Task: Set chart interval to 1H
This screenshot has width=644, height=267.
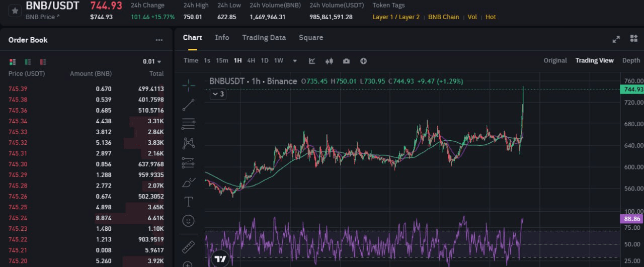Action: [237, 61]
